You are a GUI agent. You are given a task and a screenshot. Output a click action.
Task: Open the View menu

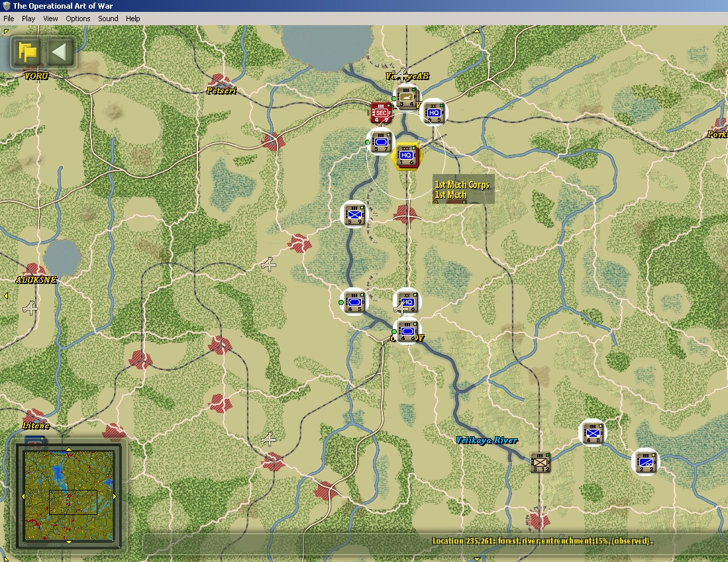(x=50, y=19)
